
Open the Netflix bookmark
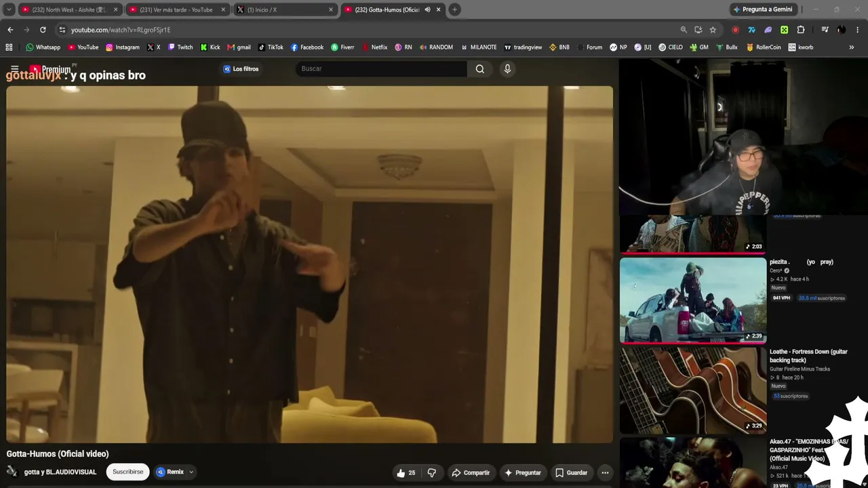click(374, 47)
